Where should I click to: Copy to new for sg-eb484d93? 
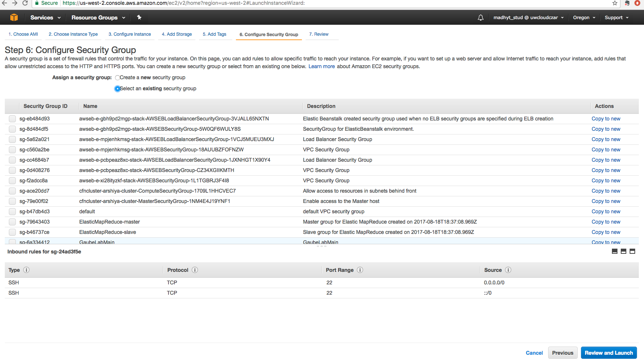click(606, 119)
